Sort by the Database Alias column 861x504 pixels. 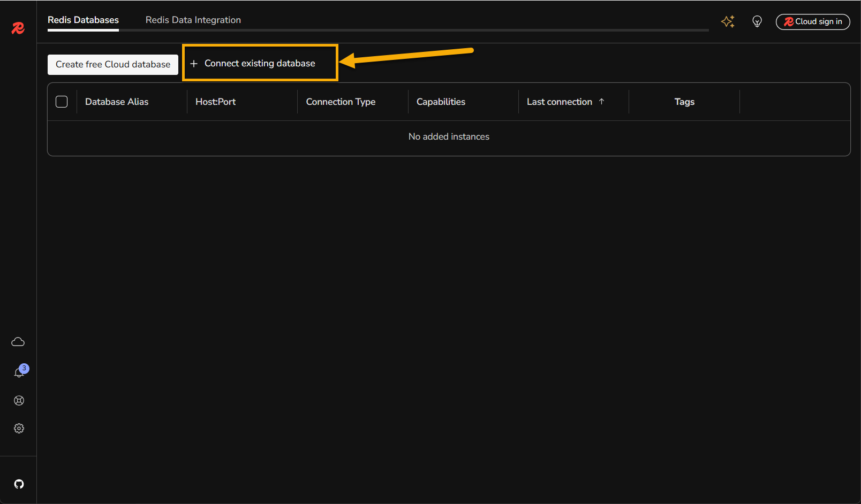pyautogui.click(x=117, y=102)
